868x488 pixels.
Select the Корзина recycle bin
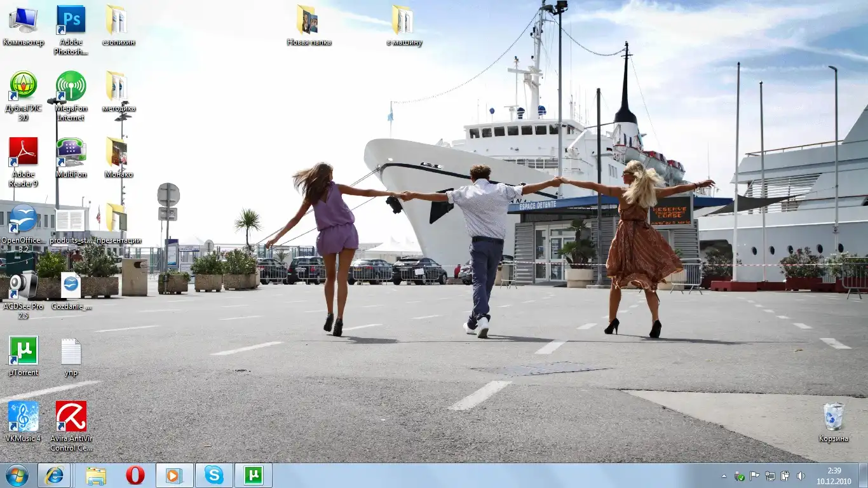(833, 417)
